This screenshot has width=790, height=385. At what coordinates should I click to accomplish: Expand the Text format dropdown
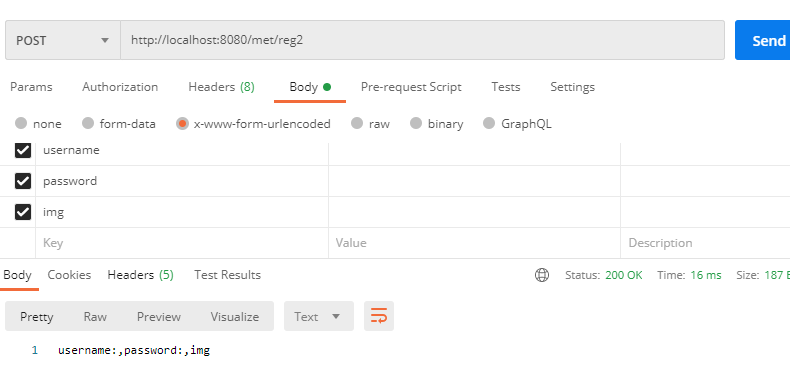(x=319, y=316)
